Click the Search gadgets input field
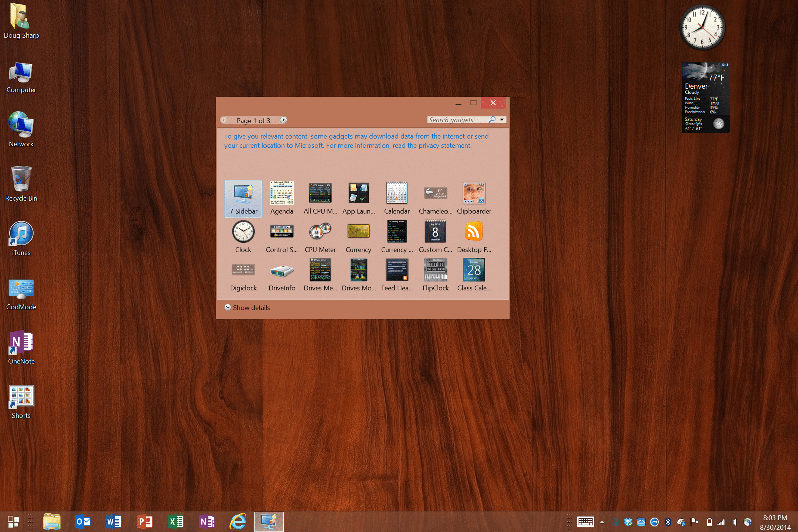This screenshot has height=532, width=798. coord(457,120)
